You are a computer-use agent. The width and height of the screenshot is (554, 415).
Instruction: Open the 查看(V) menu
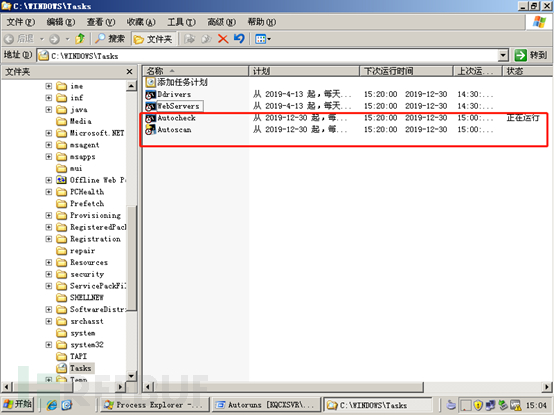[x=101, y=22]
